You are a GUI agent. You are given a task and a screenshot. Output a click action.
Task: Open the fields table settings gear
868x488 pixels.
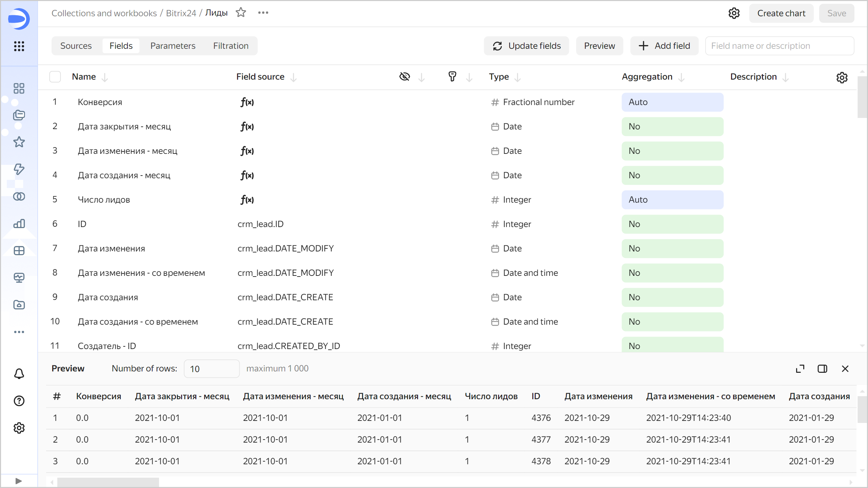(x=842, y=78)
